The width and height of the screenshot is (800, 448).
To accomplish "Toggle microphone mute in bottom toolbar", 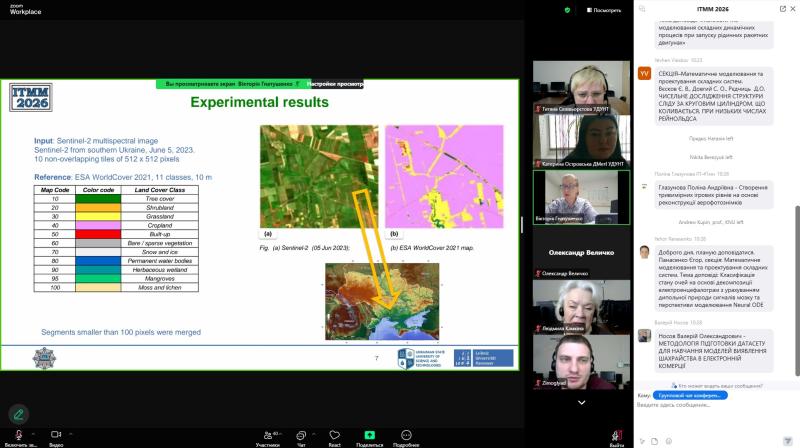I will click(17, 436).
